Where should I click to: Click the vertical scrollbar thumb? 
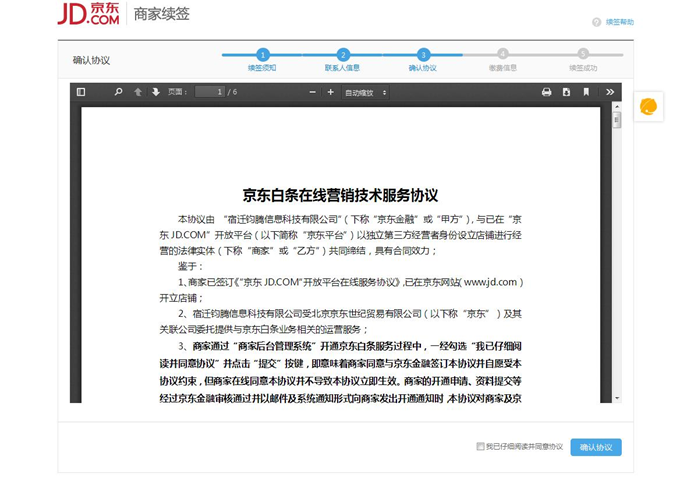617,120
